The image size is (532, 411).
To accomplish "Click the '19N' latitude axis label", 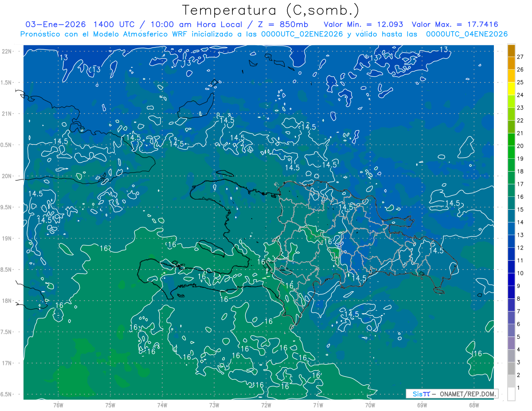I will (8, 239).
